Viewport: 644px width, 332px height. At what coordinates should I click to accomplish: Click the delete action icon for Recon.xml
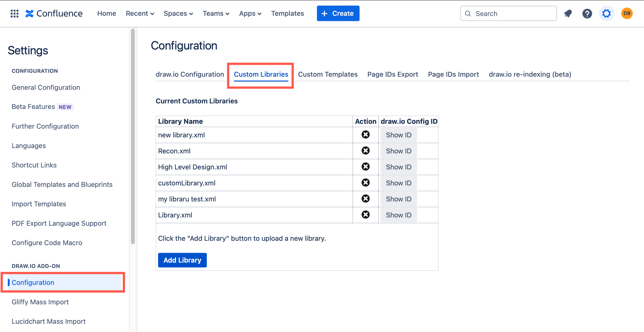[x=365, y=151]
